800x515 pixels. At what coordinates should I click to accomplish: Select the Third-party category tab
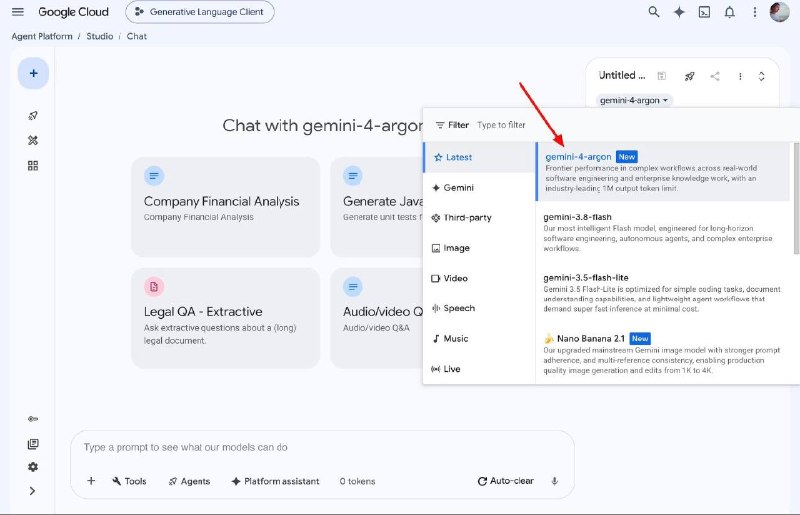point(479,218)
